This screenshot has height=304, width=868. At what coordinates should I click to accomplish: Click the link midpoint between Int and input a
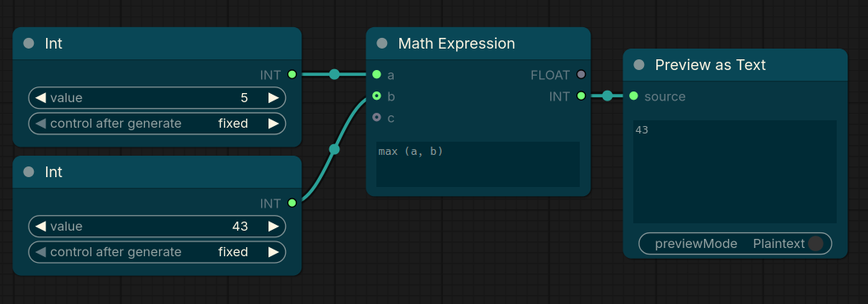[x=334, y=74]
